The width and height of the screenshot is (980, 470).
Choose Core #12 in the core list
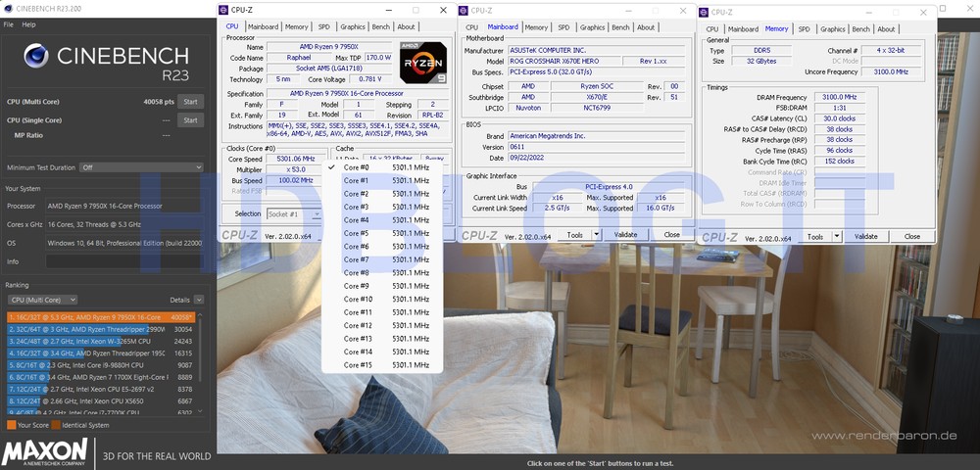(x=382, y=325)
